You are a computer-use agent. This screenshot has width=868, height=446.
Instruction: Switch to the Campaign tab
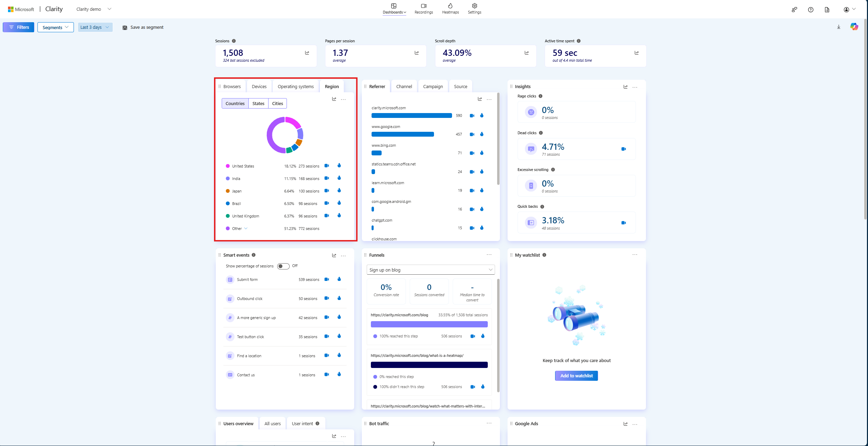point(433,86)
